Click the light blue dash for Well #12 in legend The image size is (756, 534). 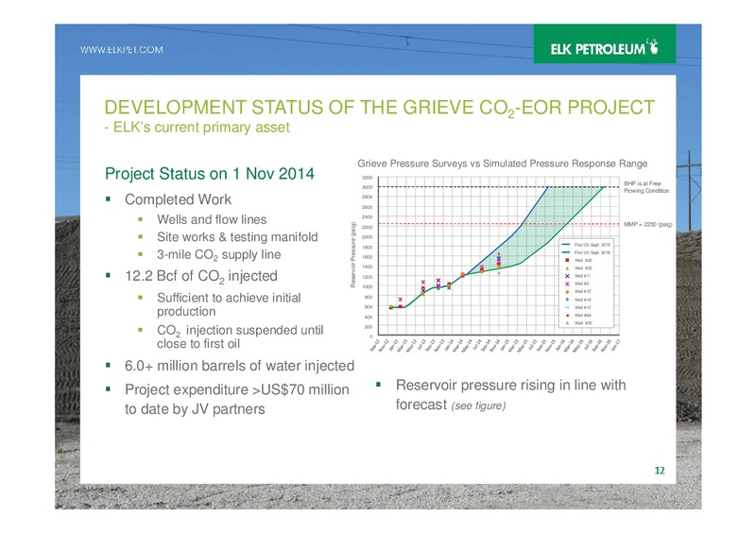pos(567,307)
